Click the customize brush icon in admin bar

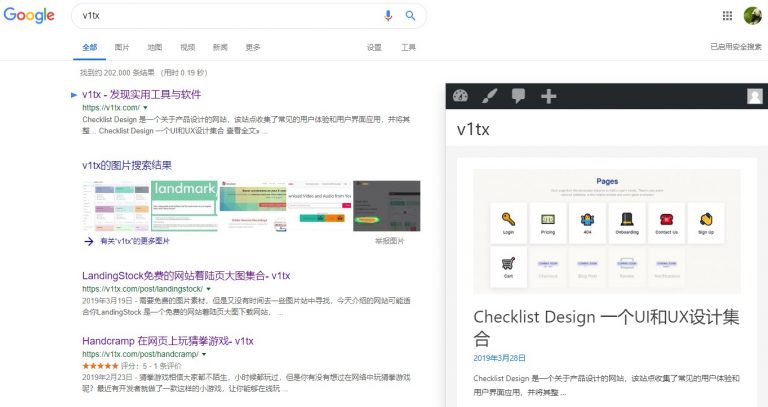pyautogui.click(x=489, y=96)
